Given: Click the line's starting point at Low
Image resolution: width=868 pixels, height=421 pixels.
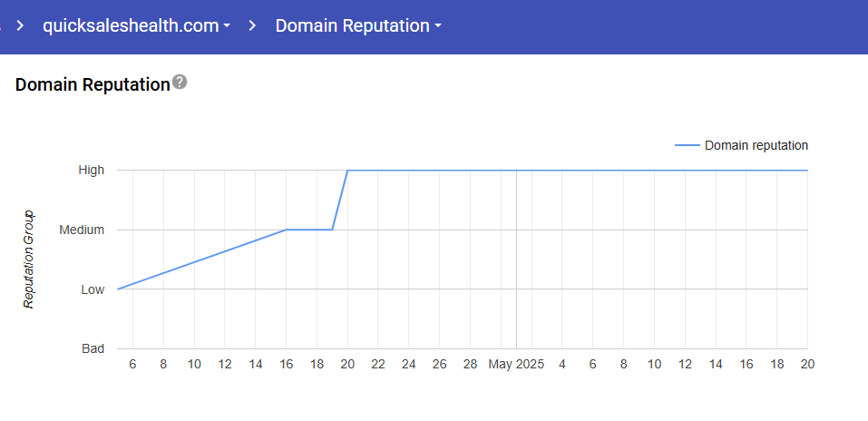Looking at the screenshot, I should [118, 289].
